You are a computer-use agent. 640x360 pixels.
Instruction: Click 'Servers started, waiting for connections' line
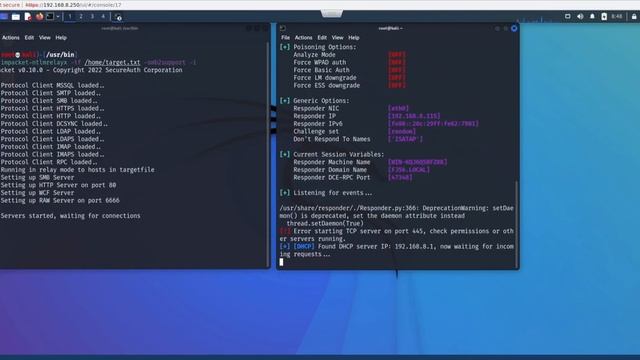pos(70,216)
